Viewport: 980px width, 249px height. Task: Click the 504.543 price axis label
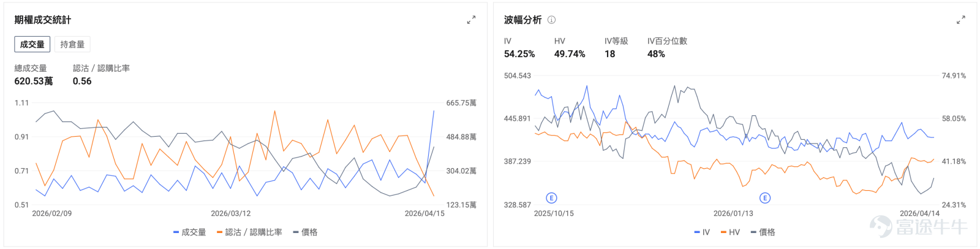pyautogui.click(x=518, y=75)
